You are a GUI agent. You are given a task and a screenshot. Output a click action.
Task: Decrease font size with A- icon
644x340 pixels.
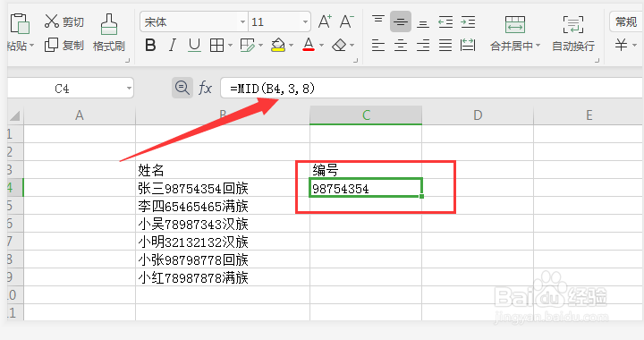pos(346,21)
